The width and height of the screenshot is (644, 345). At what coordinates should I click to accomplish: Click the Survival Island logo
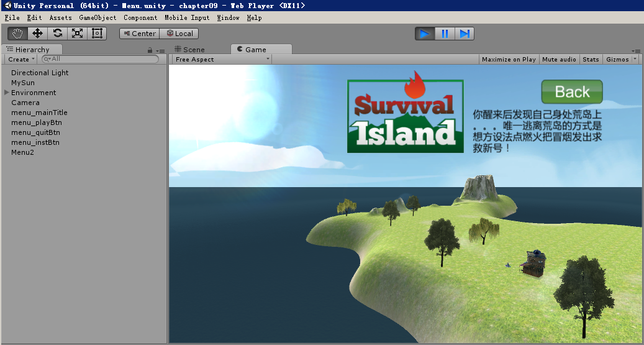[406, 113]
